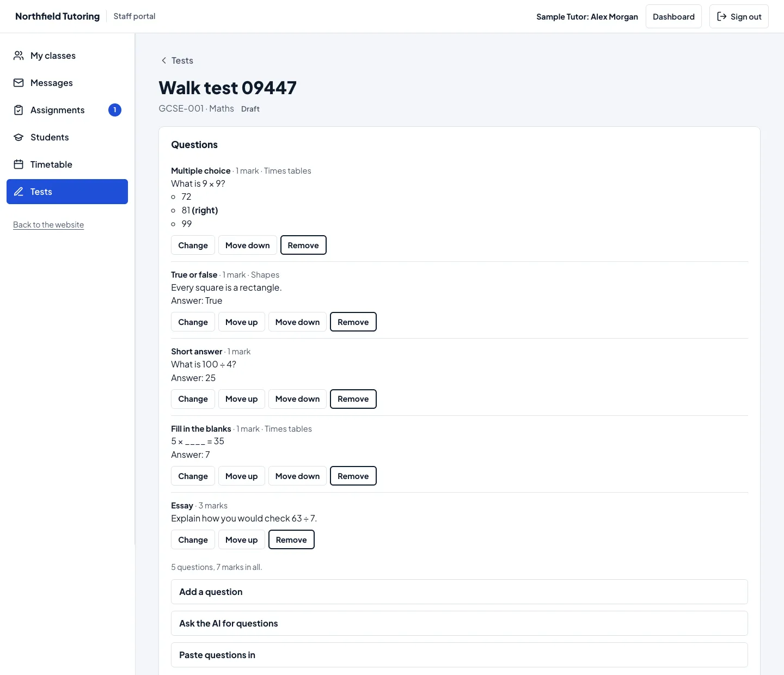The image size is (784, 675).
Task: Remove the Essay question
Action: point(291,539)
